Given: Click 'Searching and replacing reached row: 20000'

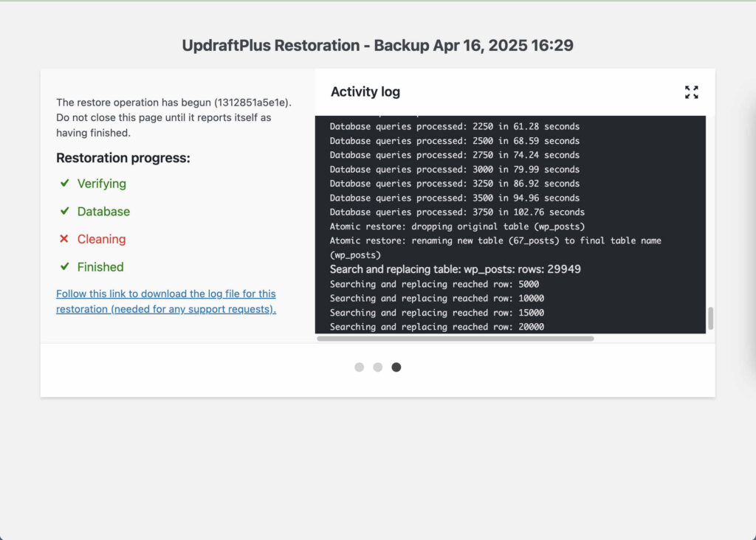Looking at the screenshot, I should [437, 327].
